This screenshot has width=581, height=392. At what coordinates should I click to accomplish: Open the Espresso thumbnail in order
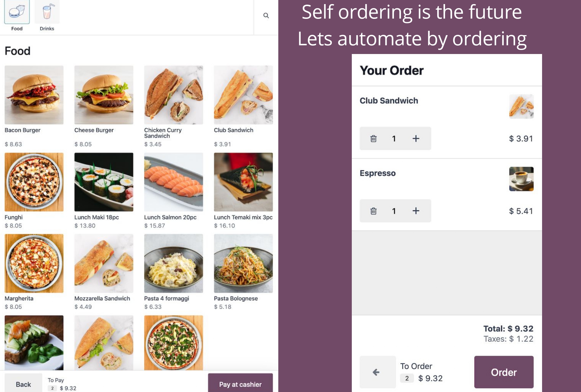(x=521, y=179)
